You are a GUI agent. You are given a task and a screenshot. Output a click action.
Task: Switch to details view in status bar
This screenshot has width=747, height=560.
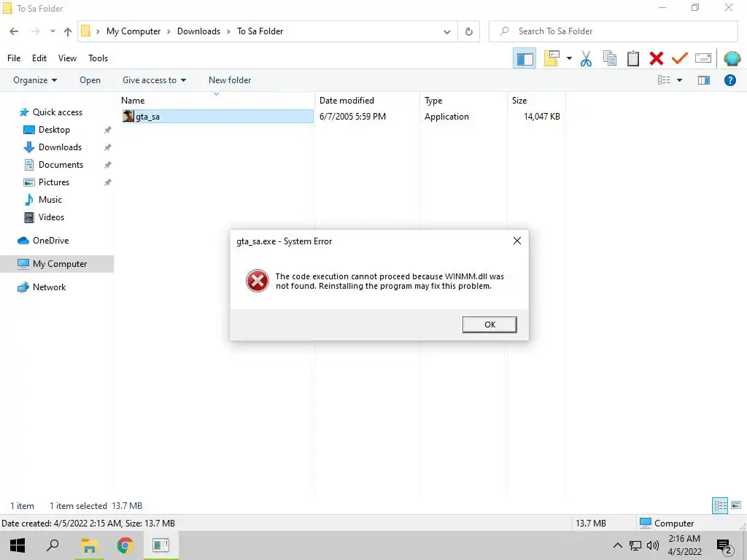coord(720,505)
